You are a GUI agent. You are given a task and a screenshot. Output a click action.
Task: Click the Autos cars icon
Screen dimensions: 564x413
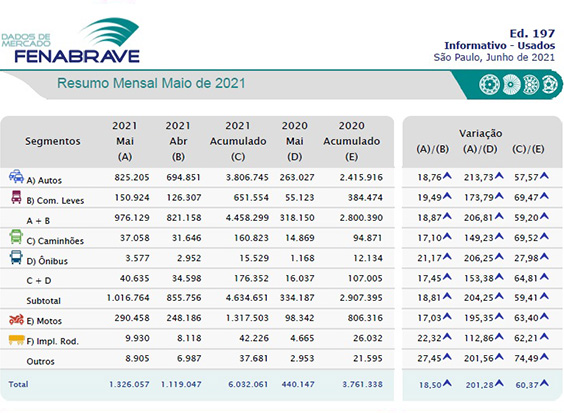16,177
